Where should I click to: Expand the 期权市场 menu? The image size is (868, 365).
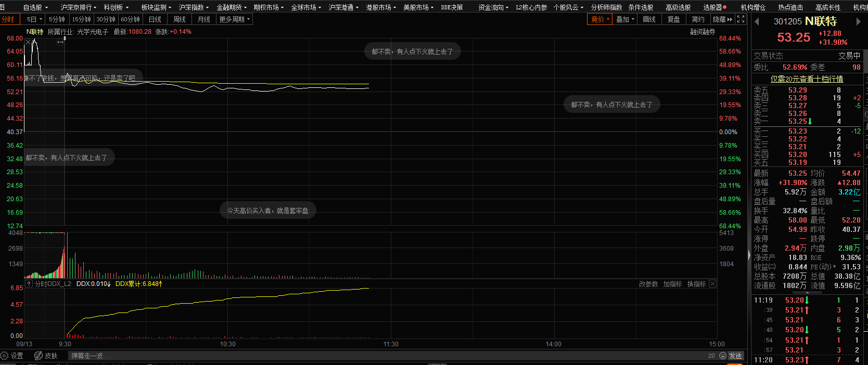click(269, 7)
